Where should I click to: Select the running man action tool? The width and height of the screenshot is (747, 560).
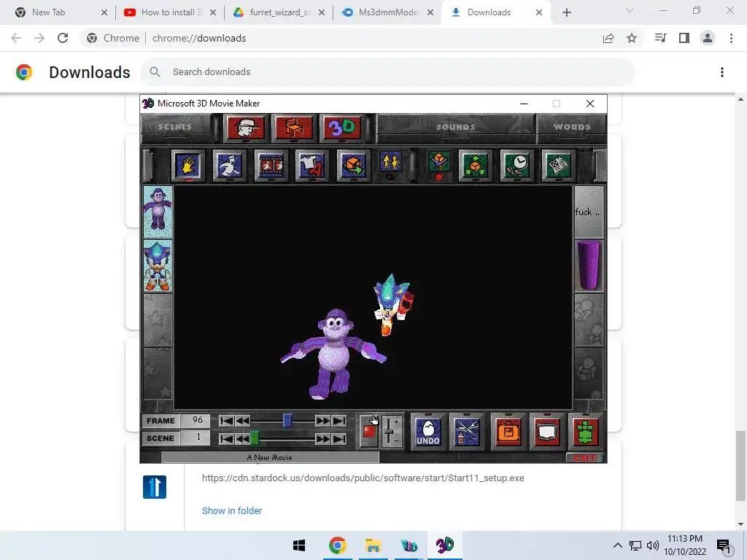[x=229, y=166]
